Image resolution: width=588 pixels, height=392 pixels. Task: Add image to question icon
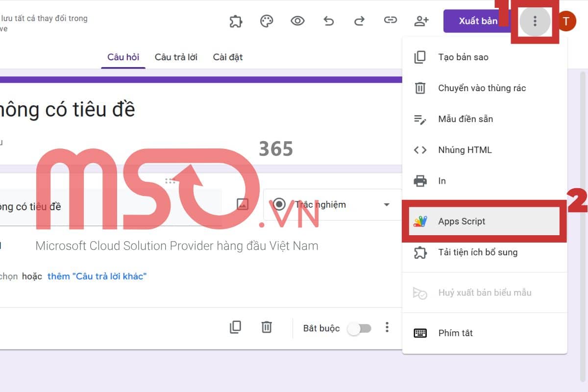coord(243,204)
